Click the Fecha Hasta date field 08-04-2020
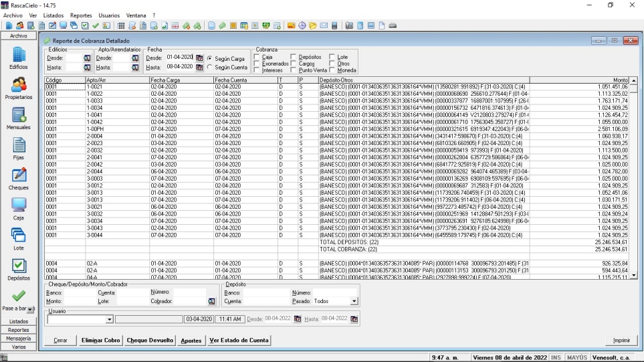Viewport: 644px width, 362px height. 179,66
